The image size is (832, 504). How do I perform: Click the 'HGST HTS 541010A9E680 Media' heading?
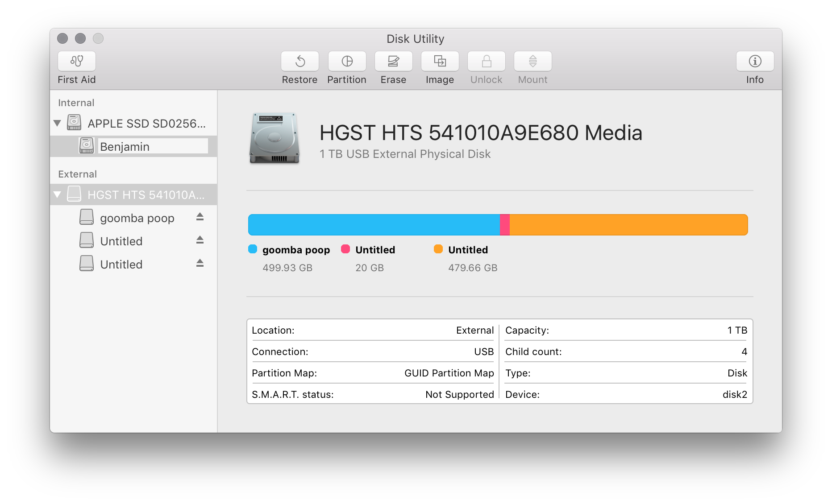point(481,132)
